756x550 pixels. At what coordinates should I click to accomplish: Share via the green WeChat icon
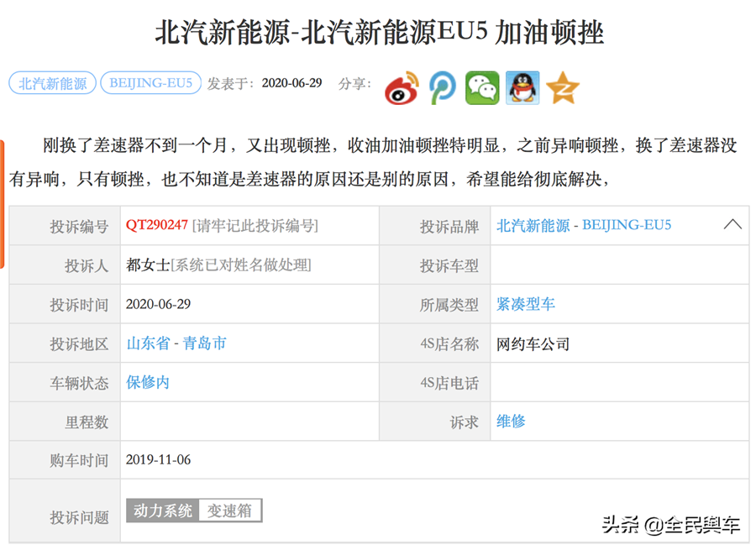(x=482, y=87)
